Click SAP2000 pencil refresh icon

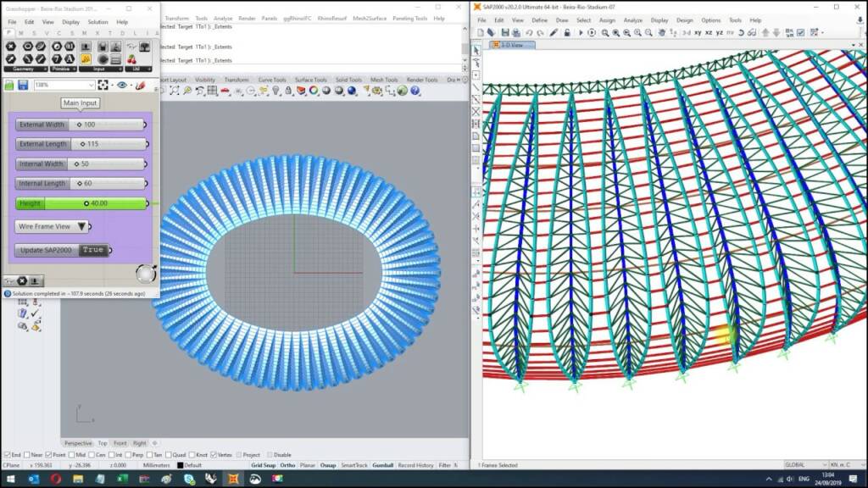click(x=554, y=33)
